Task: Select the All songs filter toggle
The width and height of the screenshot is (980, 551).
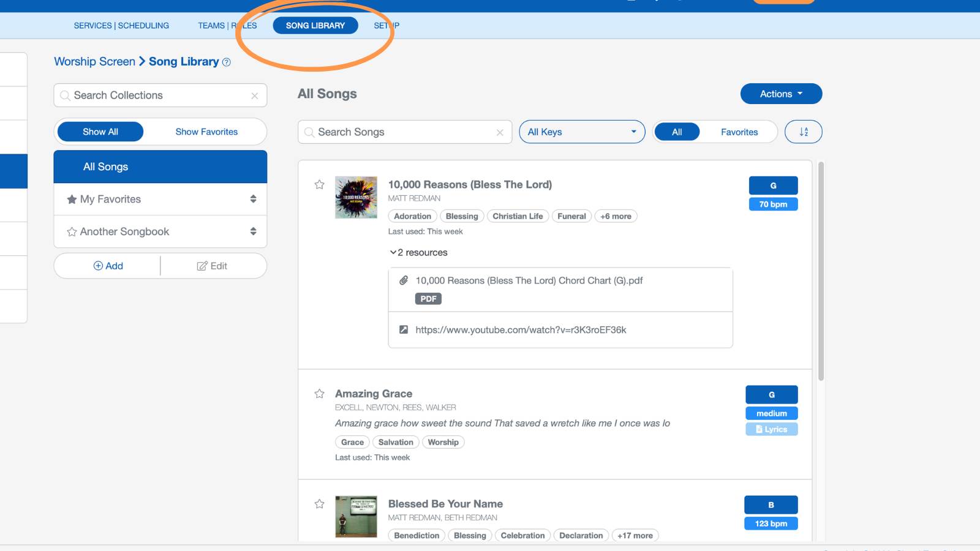Action: [677, 132]
